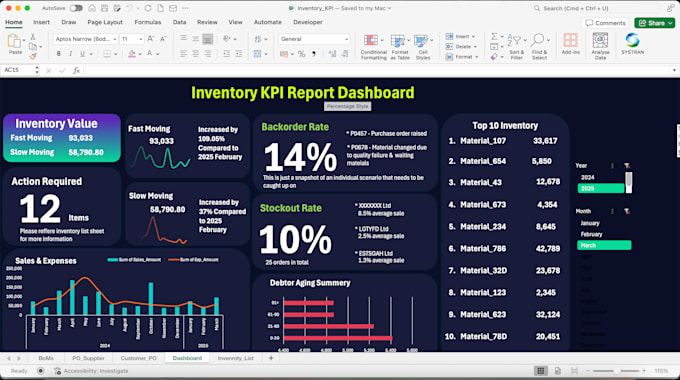Click the Clear eraser icon
680x380 pixels.
click(494, 57)
